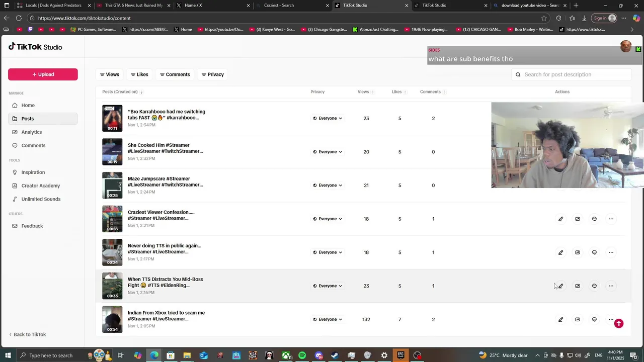Open Spotify from the taskbar
The width and height of the screenshot is (644, 362).
302,355
